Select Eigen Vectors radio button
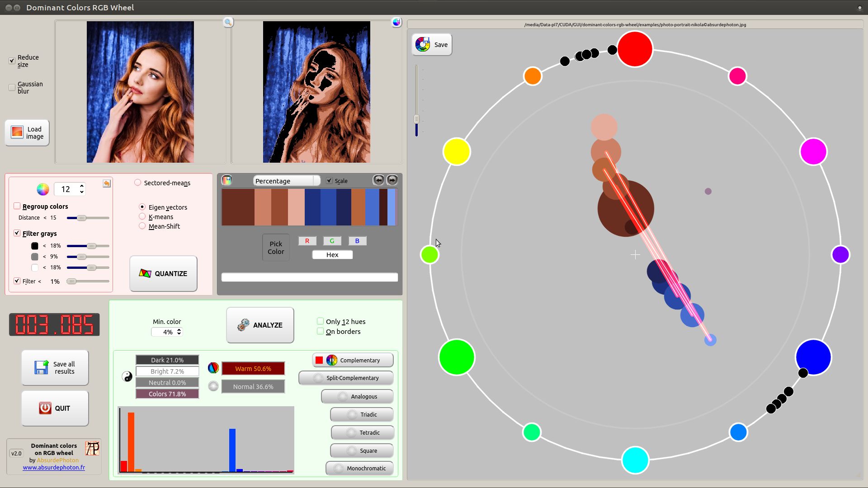 (142, 207)
